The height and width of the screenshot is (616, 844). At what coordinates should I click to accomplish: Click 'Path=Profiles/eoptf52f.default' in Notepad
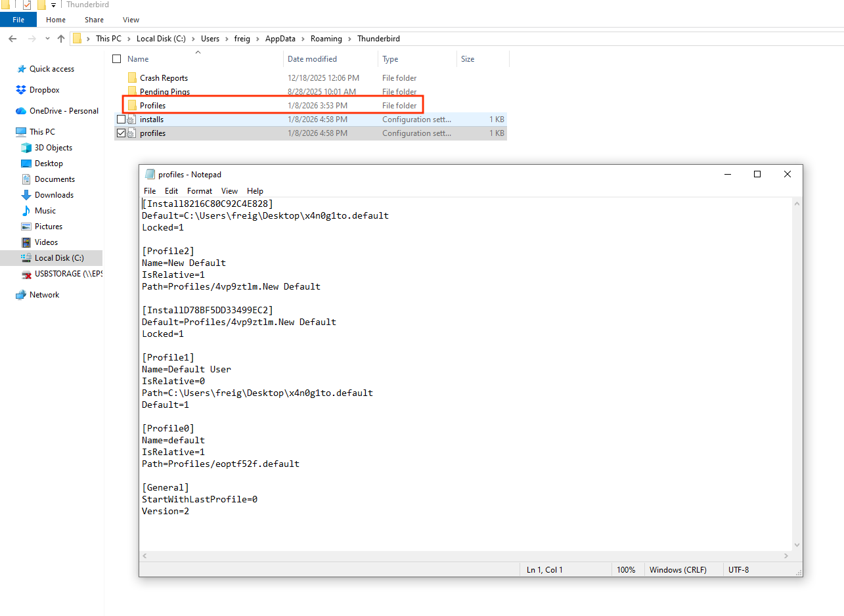click(x=221, y=464)
